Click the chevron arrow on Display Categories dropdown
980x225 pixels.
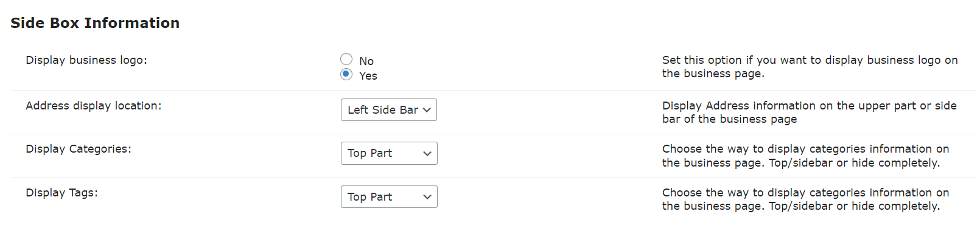tap(427, 154)
